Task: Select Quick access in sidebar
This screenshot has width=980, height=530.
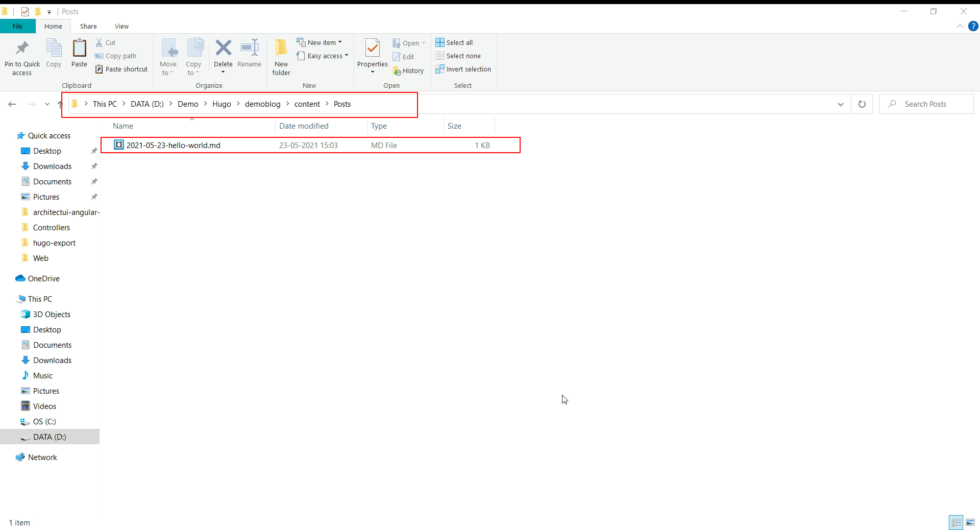Action: [x=49, y=135]
